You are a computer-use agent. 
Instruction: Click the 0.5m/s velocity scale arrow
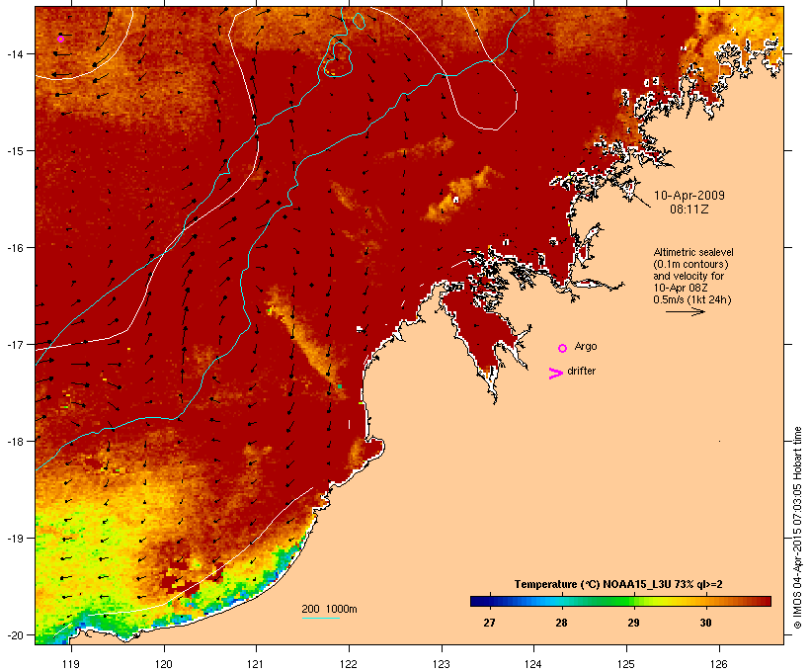tap(685, 311)
